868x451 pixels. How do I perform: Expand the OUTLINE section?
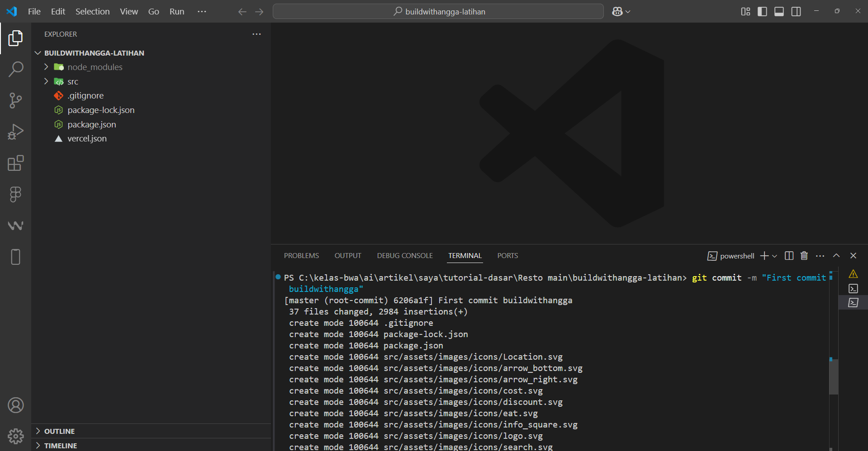(x=151, y=431)
